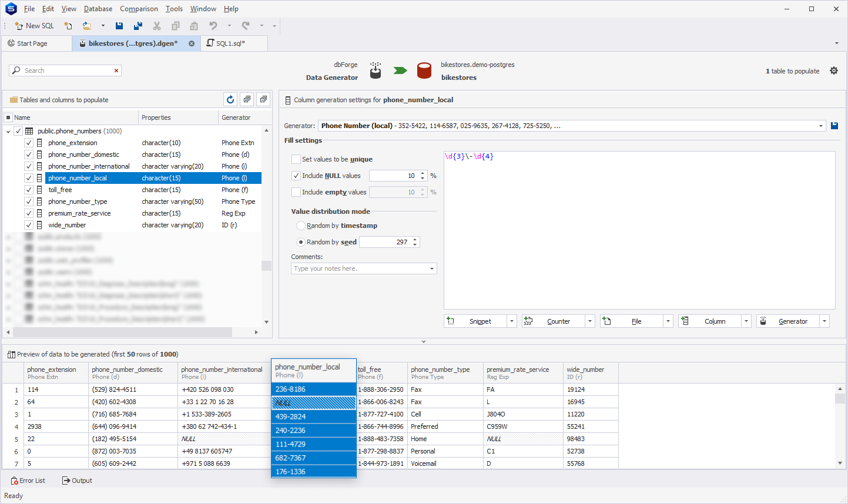848x504 pixels.
Task: Enable Include empty values
Action: click(296, 192)
